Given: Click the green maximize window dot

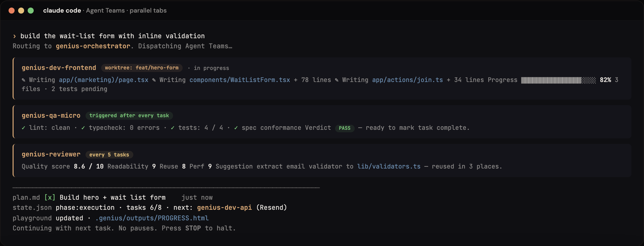Looking at the screenshot, I should point(31,11).
